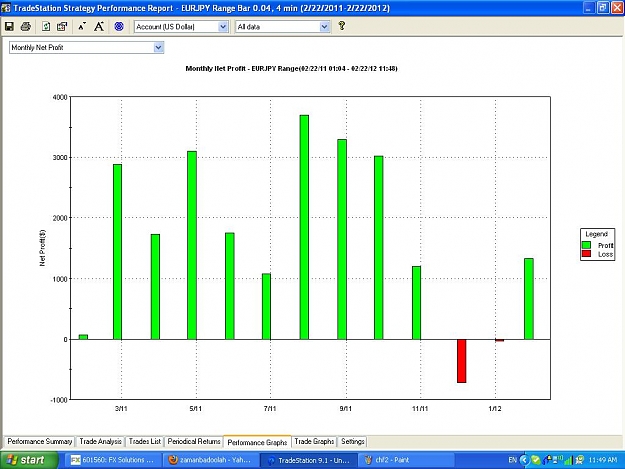625x469 pixels.
Task: Click the Net Profit($) axis label
Action: click(42, 248)
